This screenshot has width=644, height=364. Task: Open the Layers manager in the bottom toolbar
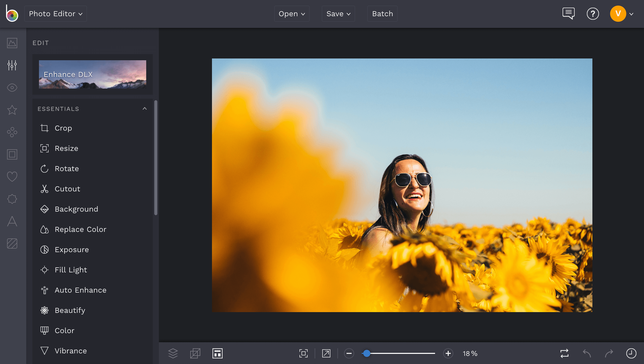point(173,353)
